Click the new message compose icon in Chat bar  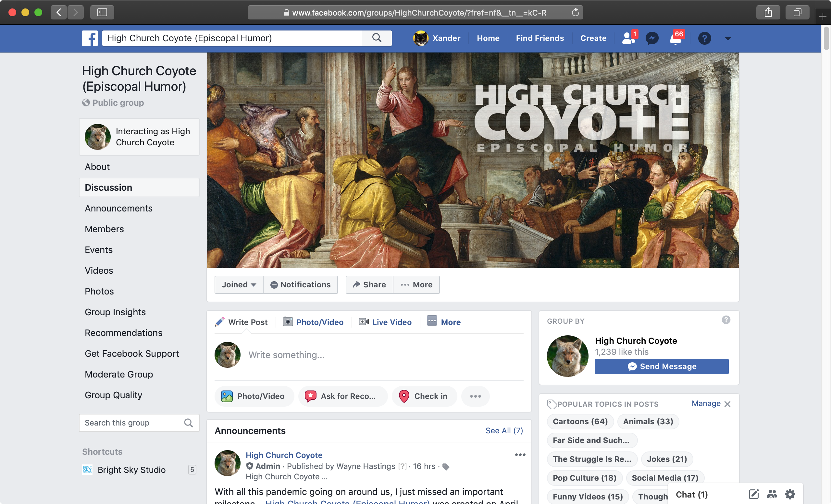[754, 494]
